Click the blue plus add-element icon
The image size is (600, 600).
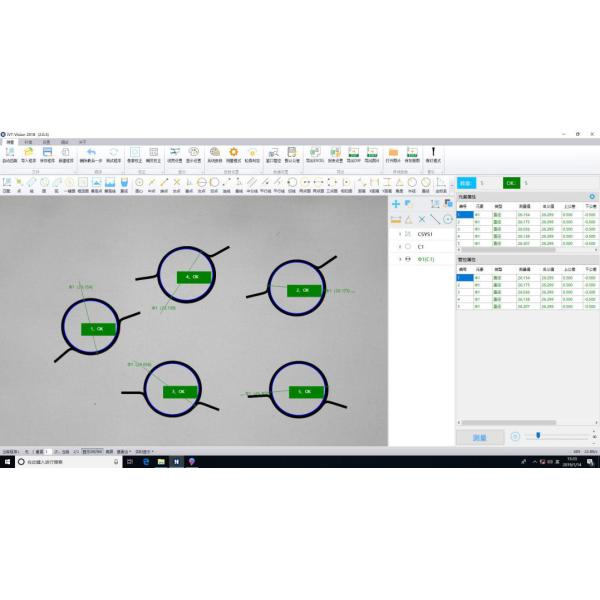pyautogui.click(x=396, y=203)
